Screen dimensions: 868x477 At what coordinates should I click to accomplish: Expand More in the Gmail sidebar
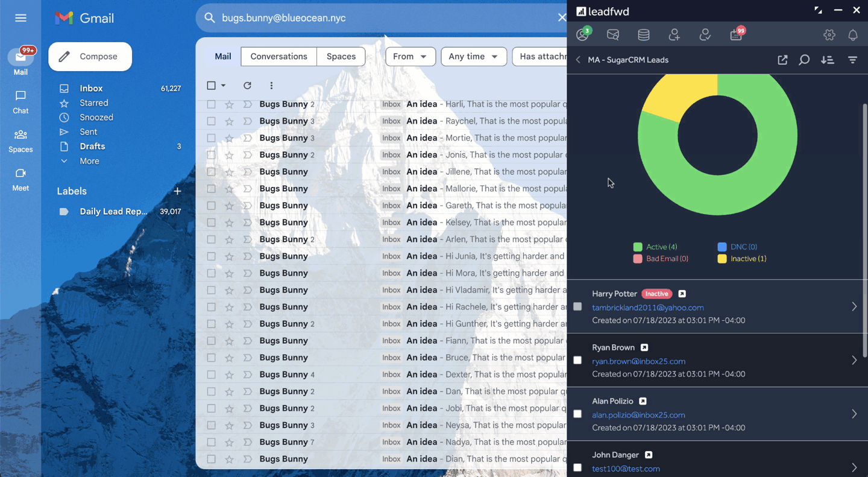click(89, 161)
